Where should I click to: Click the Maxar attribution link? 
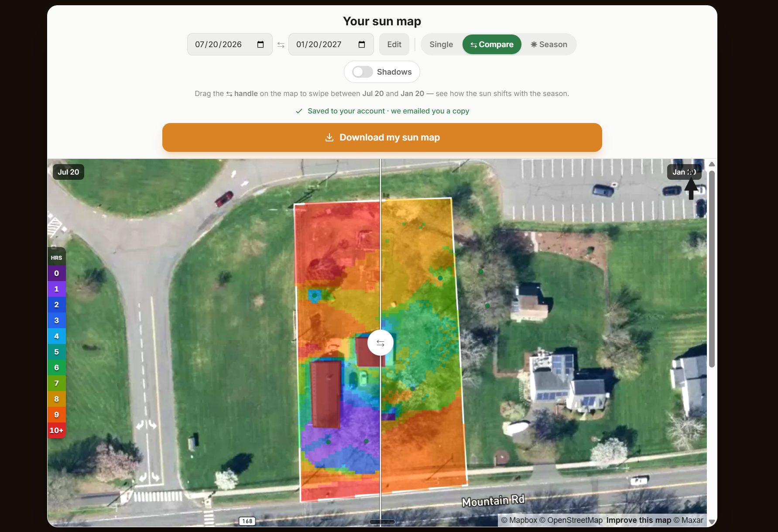(x=689, y=520)
